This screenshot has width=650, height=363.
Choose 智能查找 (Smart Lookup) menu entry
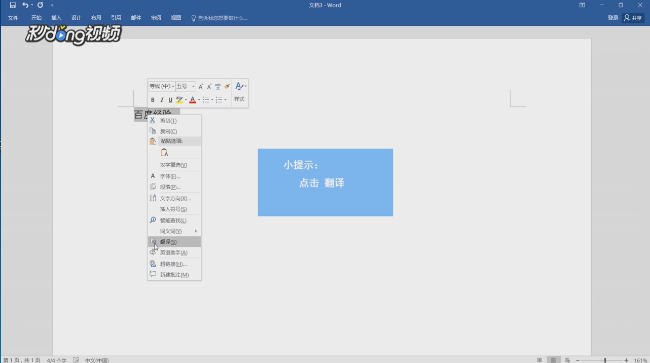tap(175, 220)
